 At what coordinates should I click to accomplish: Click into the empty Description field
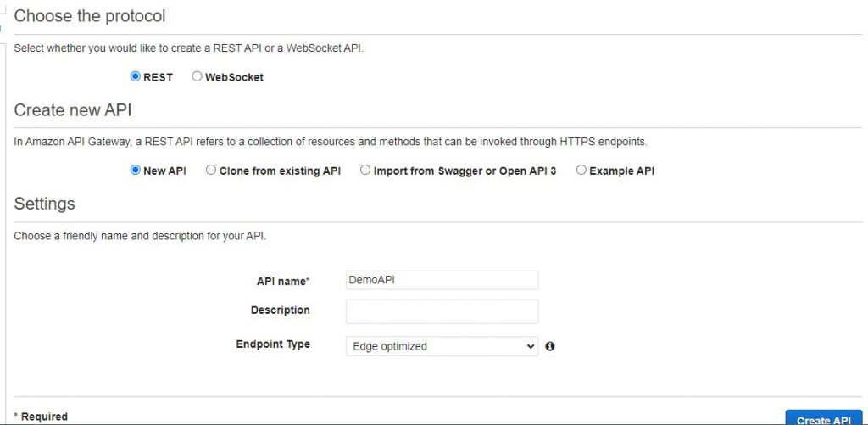tap(442, 311)
